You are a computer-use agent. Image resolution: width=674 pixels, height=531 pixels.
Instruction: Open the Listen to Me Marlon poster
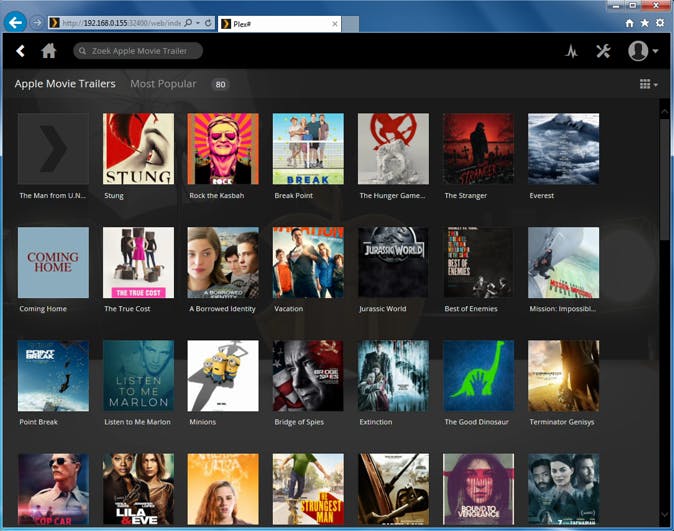[138, 376]
